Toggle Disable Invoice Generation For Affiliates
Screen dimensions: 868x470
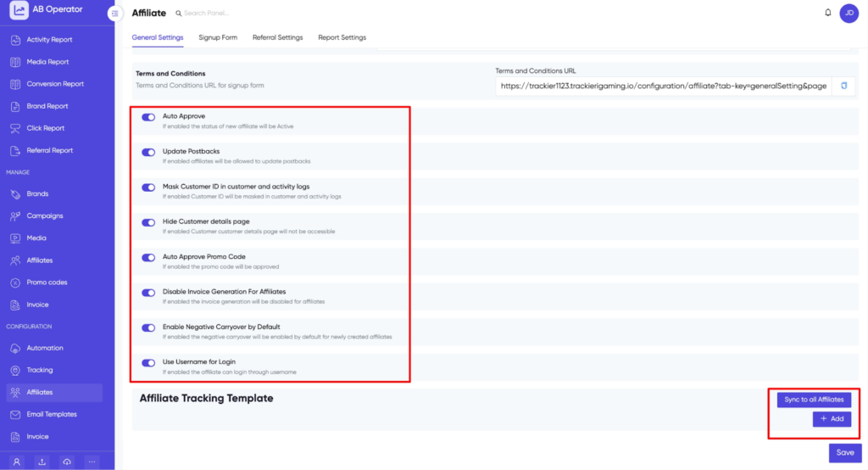pos(148,293)
